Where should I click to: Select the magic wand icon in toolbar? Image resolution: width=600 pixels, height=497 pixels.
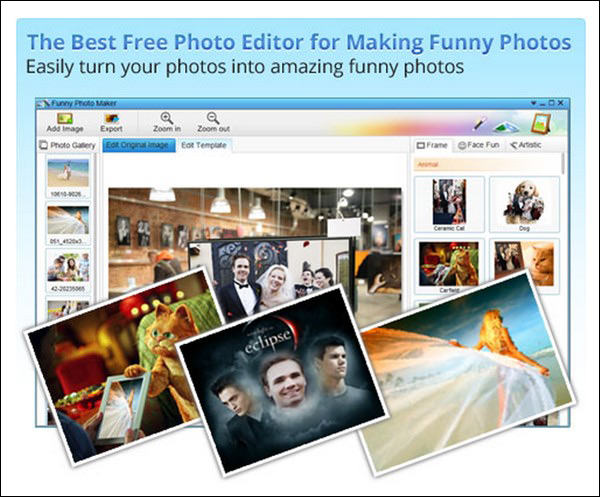479,124
